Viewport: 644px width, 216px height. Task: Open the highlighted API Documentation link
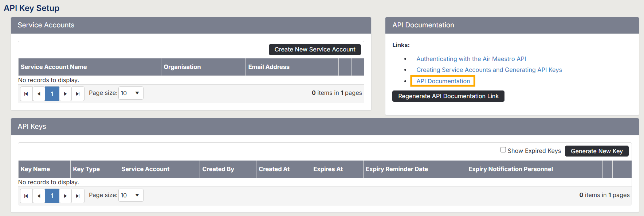(x=443, y=81)
